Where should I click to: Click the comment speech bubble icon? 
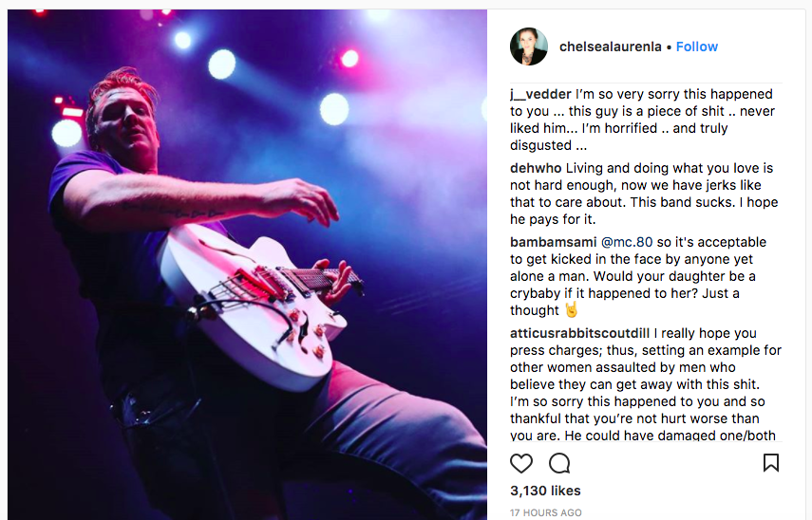pyautogui.click(x=559, y=463)
